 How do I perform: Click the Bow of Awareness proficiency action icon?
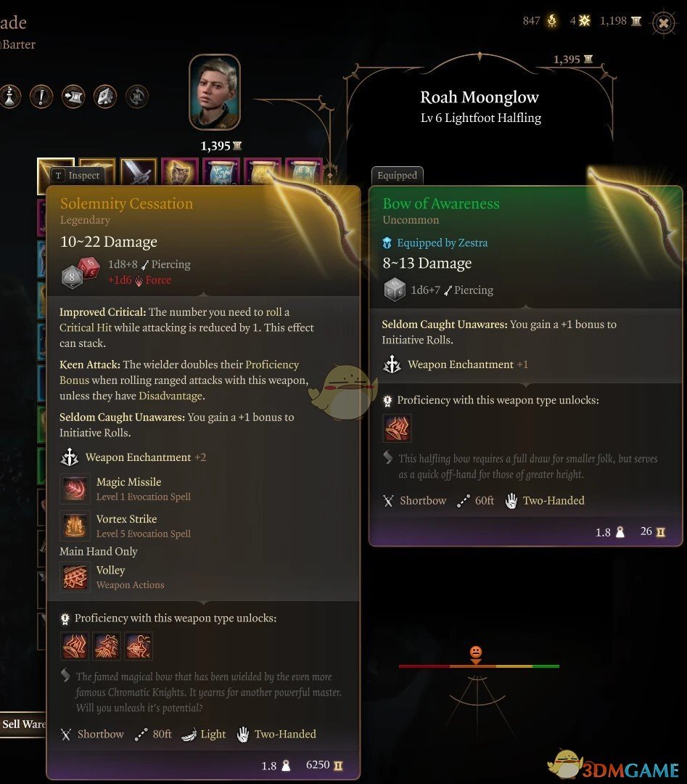pos(398,428)
